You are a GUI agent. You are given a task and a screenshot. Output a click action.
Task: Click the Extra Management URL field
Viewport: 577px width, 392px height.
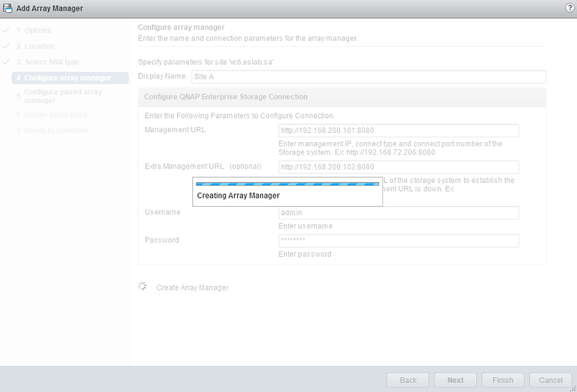pyautogui.click(x=399, y=167)
